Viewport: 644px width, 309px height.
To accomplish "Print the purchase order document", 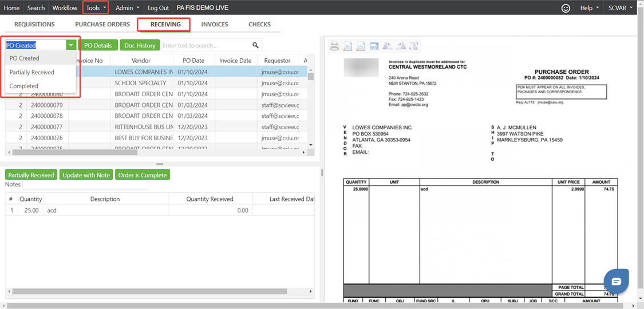I will click(x=334, y=46).
